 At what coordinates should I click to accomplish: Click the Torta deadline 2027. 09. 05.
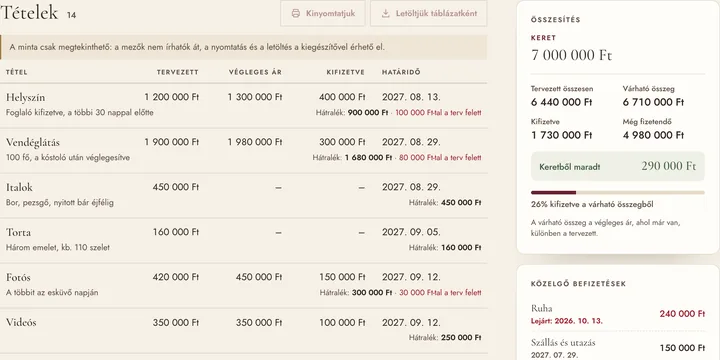(x=411, y=232)
